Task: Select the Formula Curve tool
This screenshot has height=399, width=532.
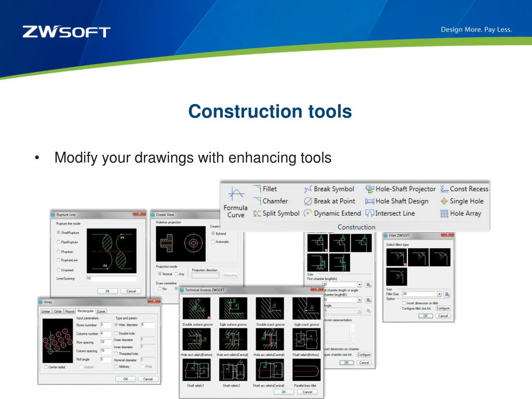Action: click(x=236, y=202)
